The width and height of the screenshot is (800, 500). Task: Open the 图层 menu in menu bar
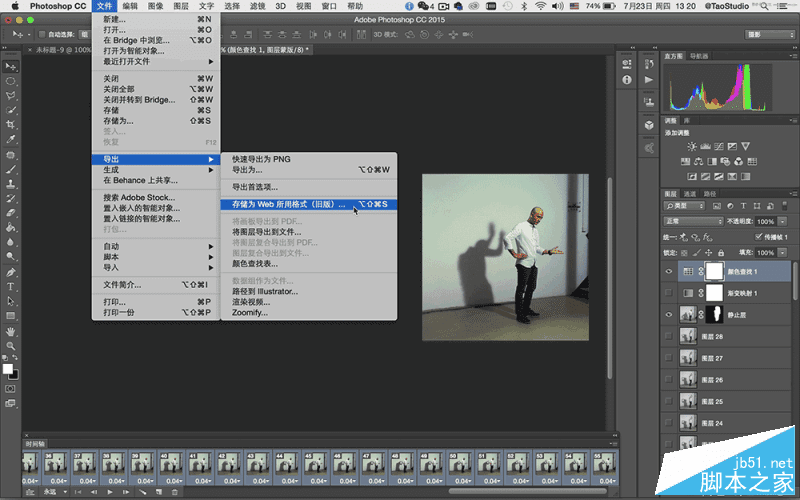coord(181,6)
